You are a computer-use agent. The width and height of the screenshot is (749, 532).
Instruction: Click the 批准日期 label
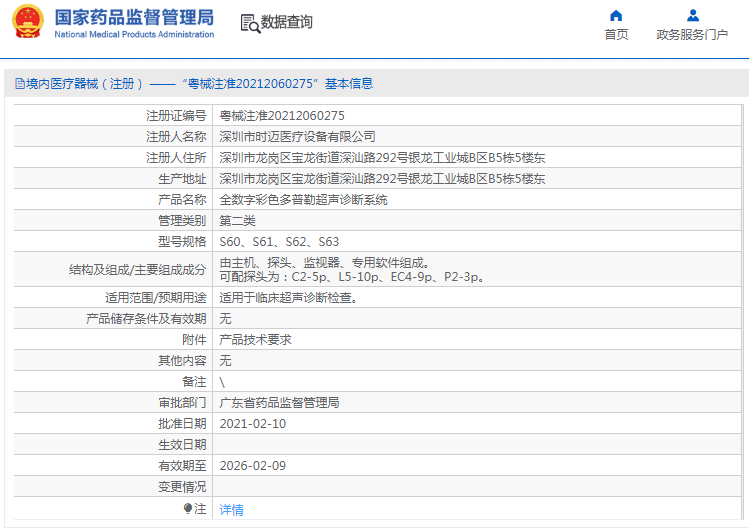pos(182,424)
